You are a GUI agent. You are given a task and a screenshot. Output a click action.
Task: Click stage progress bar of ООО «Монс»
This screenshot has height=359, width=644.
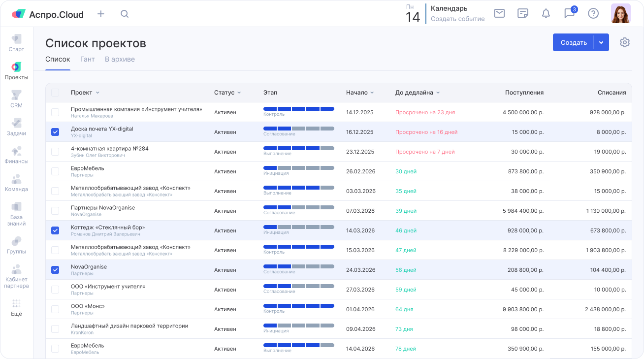click(x=299, y=306)
